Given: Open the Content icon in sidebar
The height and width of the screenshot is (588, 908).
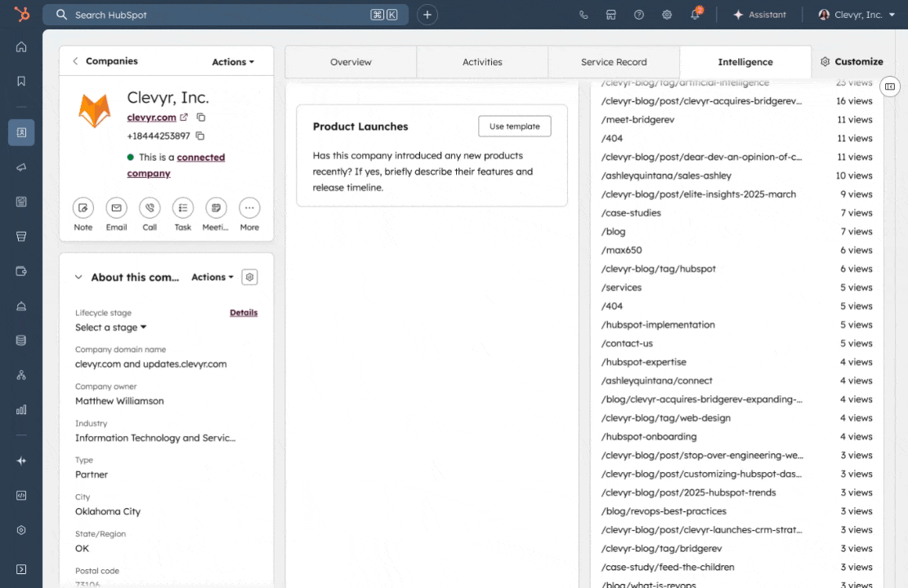Looking at the screenshot, I should 21,202.
